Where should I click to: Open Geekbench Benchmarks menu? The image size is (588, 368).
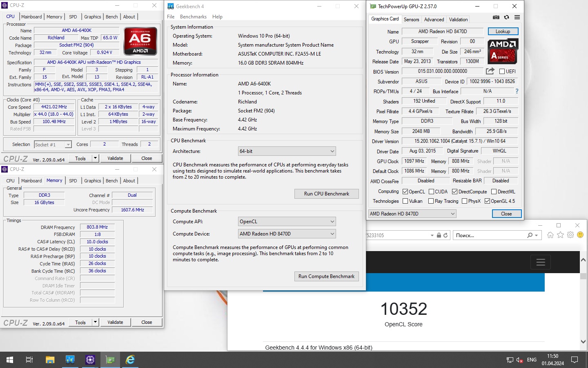(x=193, y=17)
